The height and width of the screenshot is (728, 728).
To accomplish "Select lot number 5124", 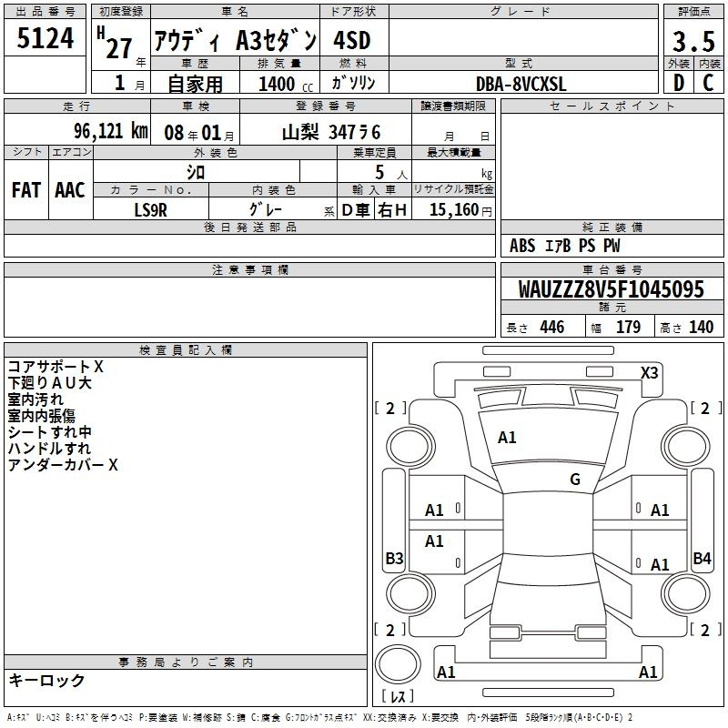I will [45, 38].
